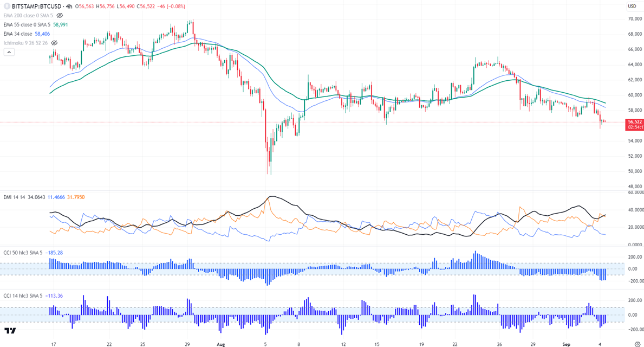Click the red current price label 56,522
Screen dimensions: 644x347
tap(634, 122)
